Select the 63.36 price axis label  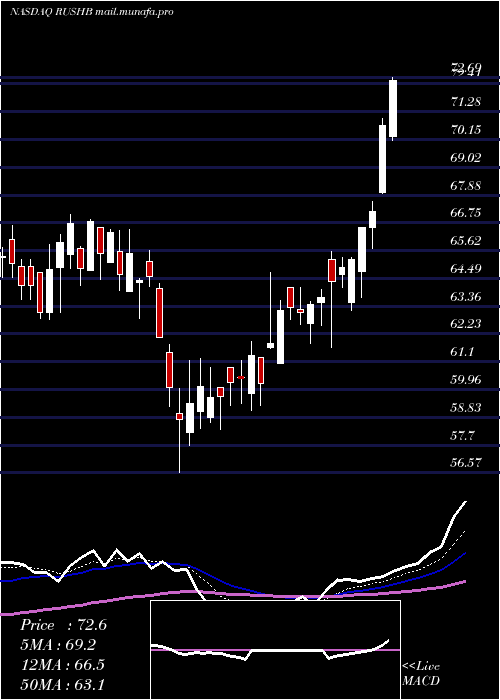tap(466, 296)
